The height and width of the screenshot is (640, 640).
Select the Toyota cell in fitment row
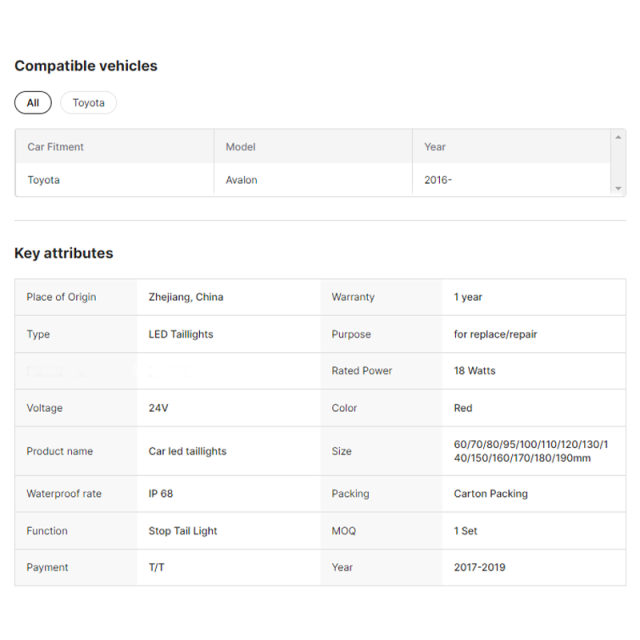tap(44, 180)
